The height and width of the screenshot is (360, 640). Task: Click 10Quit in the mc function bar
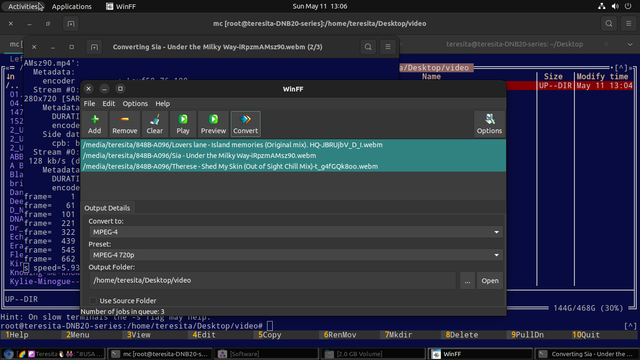point(586,335)
